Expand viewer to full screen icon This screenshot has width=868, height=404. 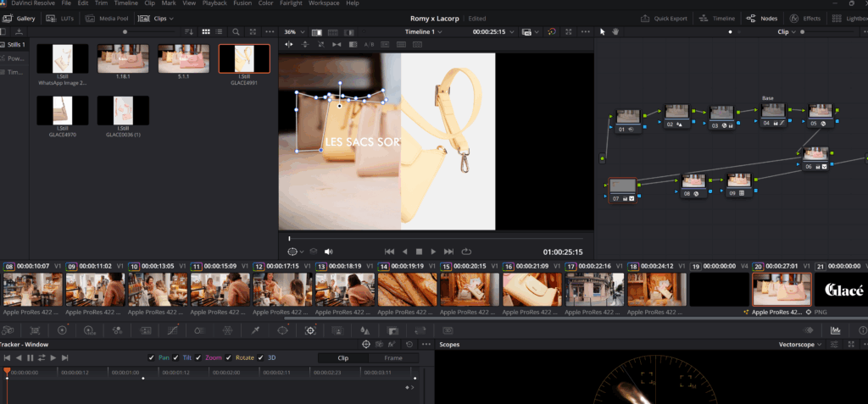[x=569, y=32]
